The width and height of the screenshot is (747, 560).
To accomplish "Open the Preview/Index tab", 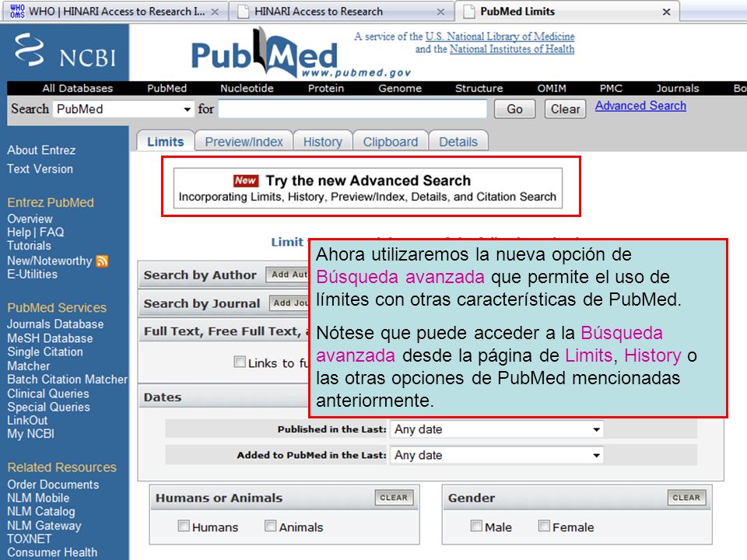I will pos(244,142).
